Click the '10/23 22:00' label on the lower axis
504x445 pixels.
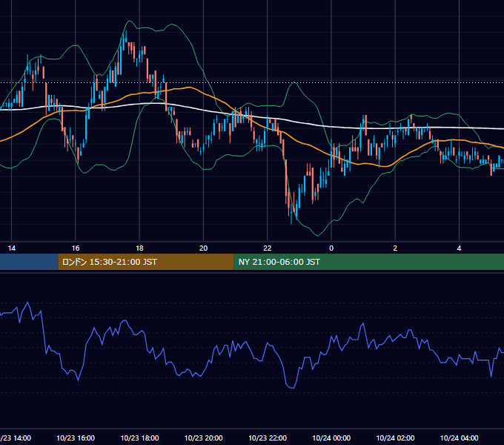(268, 438)
